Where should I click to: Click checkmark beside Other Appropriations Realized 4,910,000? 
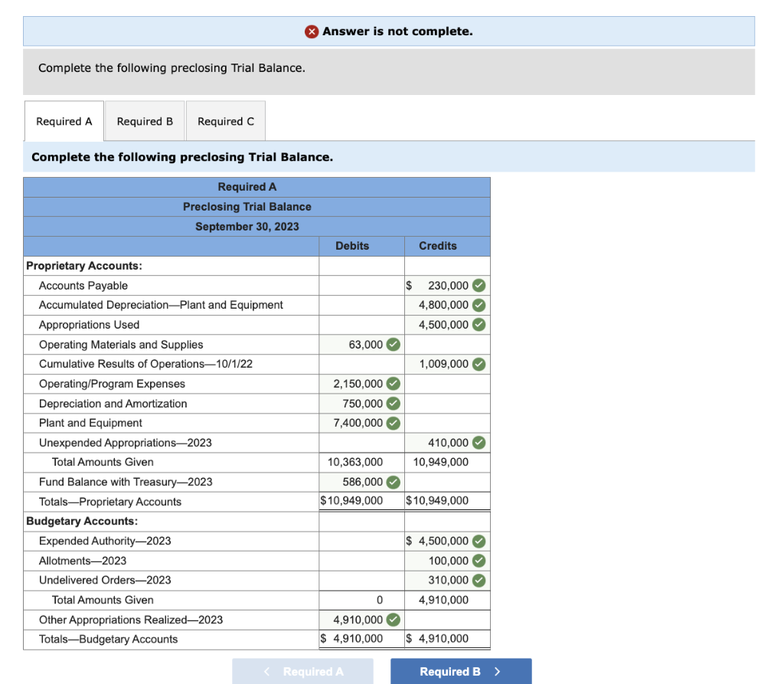[x=394, y=620]
